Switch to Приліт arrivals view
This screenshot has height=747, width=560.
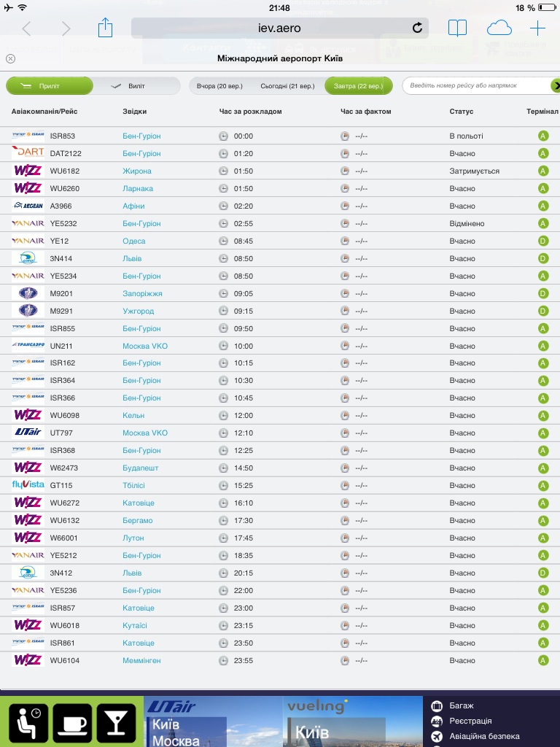pyautogui.click(x=50, y=86)
